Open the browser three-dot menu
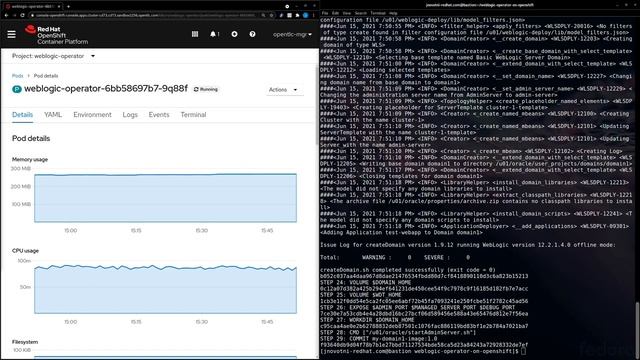The width and height of the screenshot is (640, 360). pos(313,15)
